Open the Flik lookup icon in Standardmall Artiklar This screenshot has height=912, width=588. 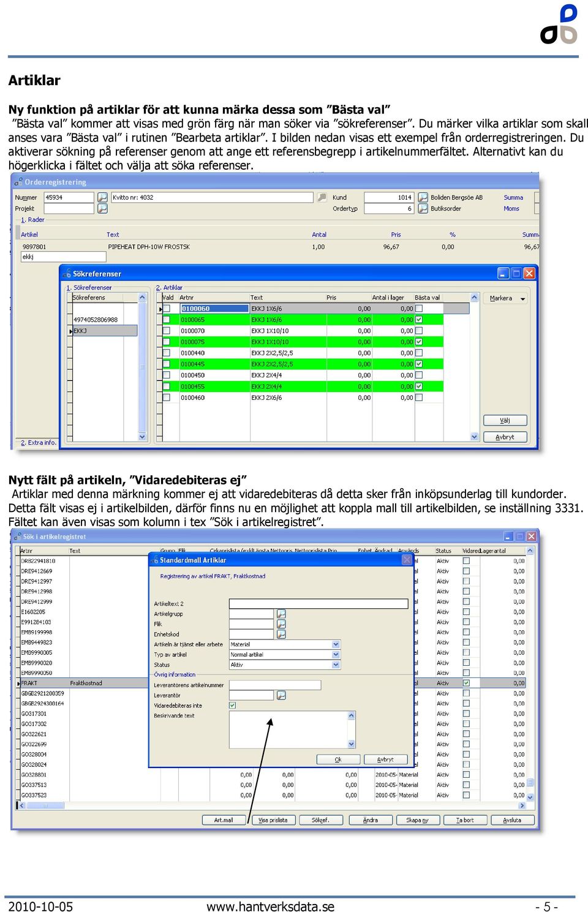click(281, 624)
